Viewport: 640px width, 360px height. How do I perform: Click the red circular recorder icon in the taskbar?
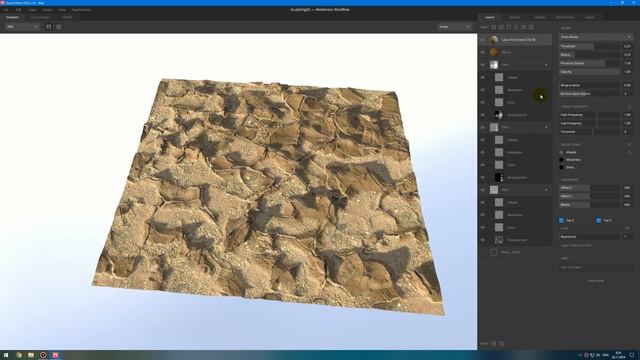(43, 355)
